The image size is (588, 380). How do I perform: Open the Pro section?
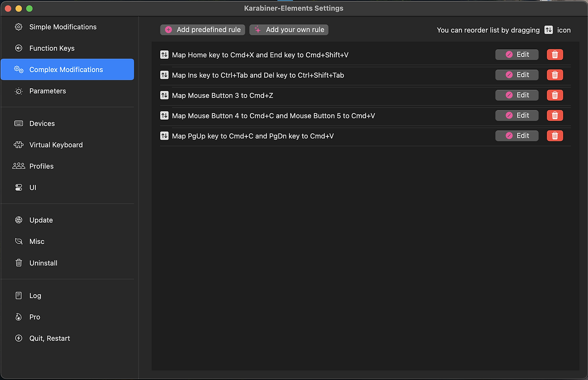point(68,317)
